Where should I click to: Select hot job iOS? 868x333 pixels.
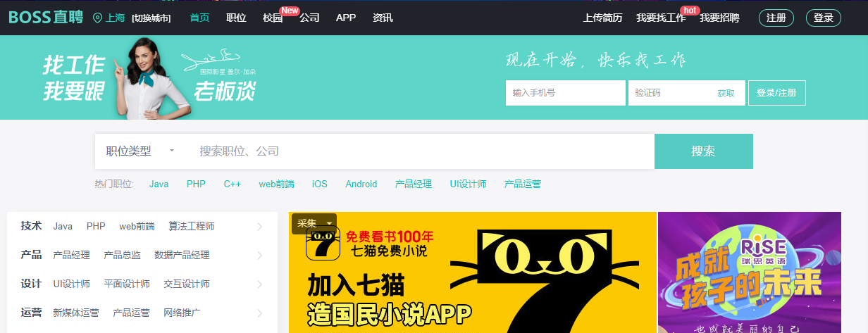pos(320,184)
